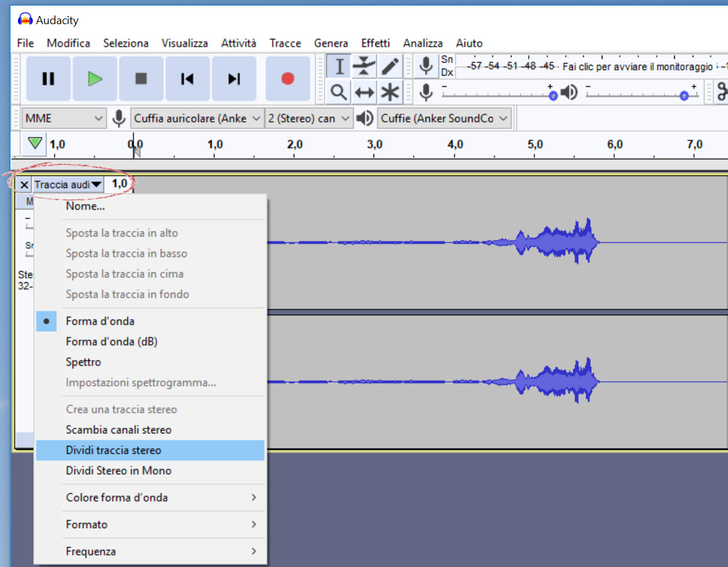Open the Seleziona menu
Viewport: 728px width, 567px height.
point(126,43)
